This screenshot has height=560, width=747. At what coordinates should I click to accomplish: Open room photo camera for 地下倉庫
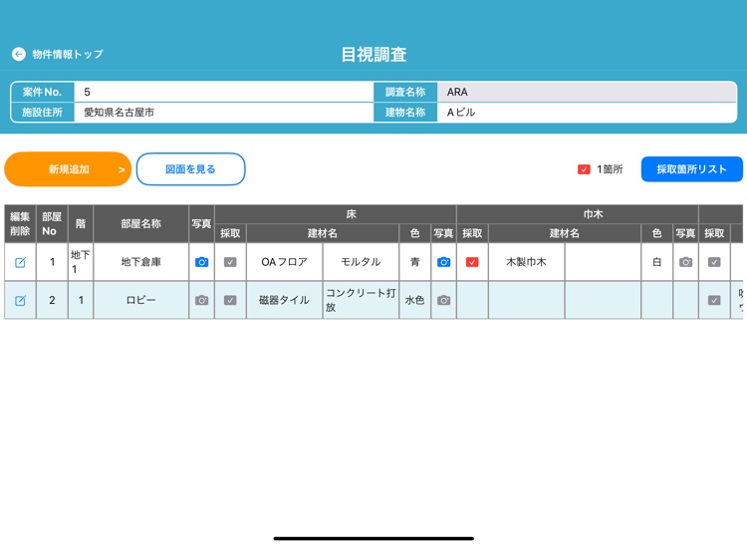[201, 262]
